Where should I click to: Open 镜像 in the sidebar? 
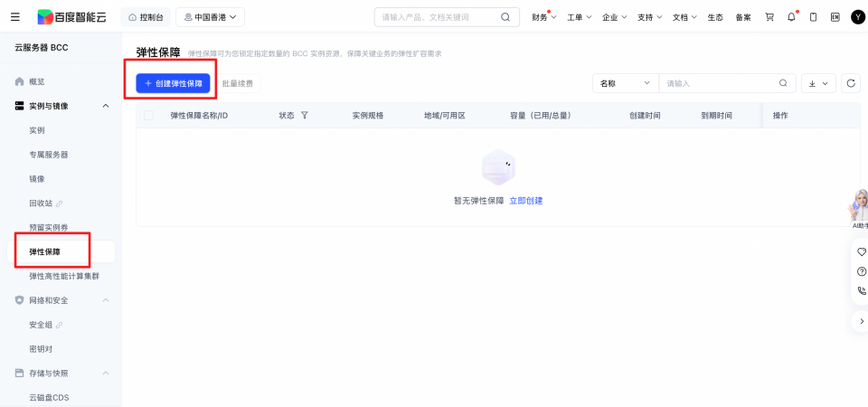click(x=37, y=179)
